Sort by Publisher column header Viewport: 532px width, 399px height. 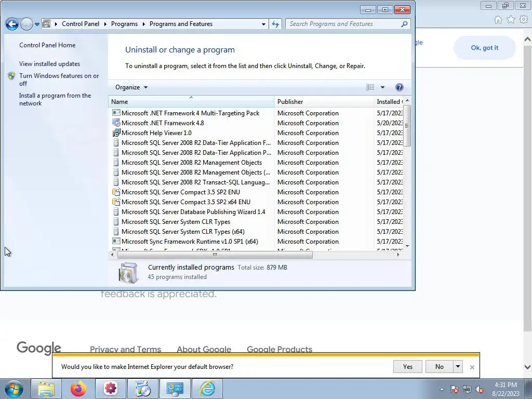click(324, 101)
